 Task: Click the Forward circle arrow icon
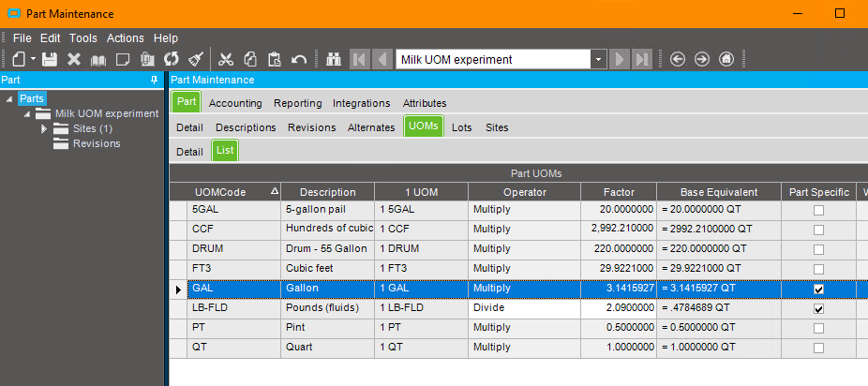pyautogui.click(x=701, y=59)
